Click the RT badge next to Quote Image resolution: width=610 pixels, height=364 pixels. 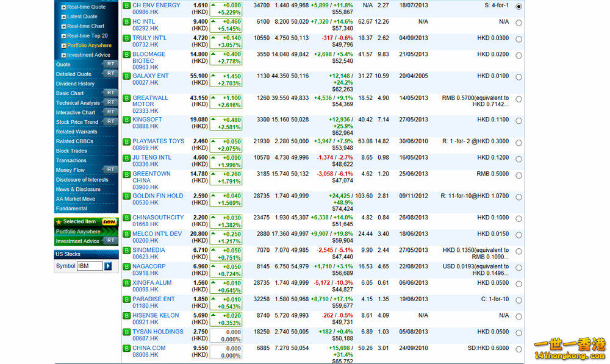pos(110,64)
